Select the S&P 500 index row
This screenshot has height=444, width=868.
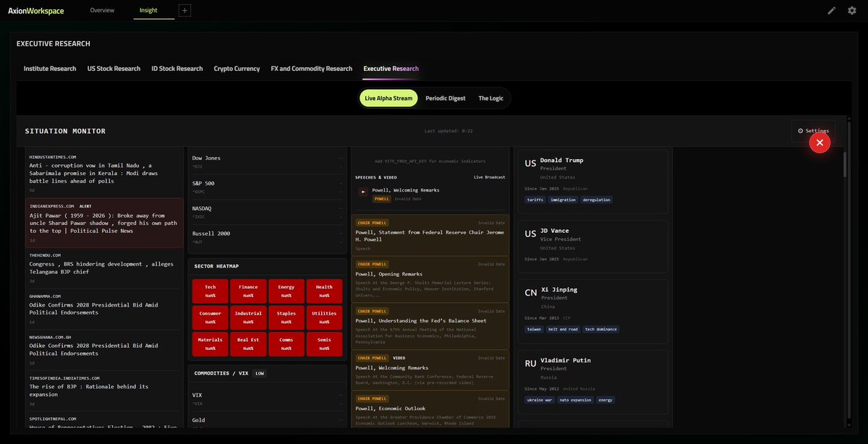tap(267, 187)
